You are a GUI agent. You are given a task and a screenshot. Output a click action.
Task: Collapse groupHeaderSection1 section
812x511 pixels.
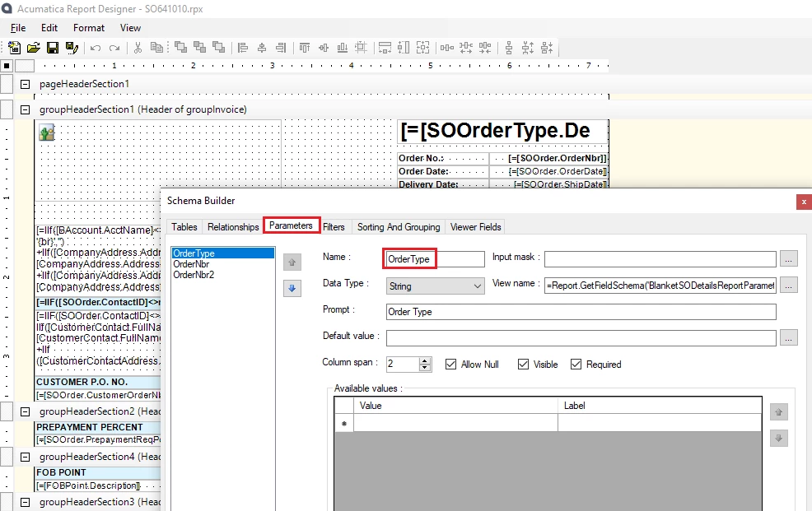25,109
